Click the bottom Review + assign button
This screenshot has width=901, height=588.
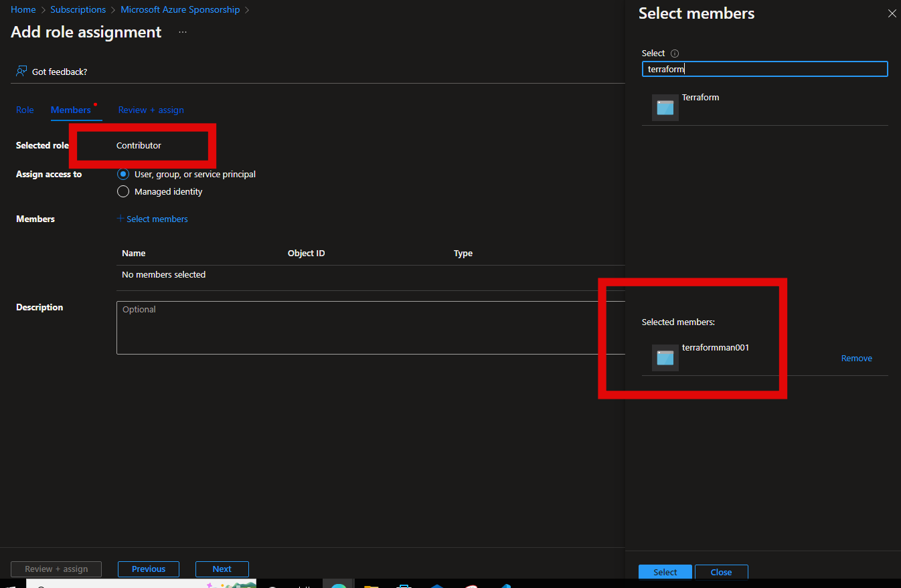pyautogui.click(x=56, y=569)
